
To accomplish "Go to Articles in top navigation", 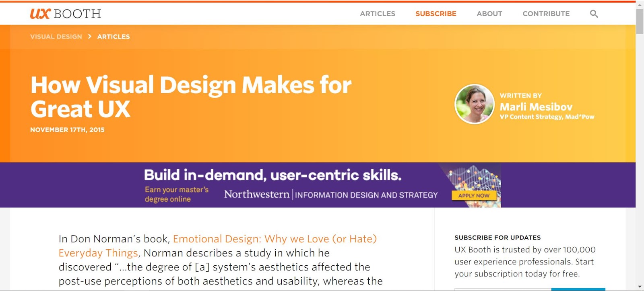I will pyautogui.click(x=378, y=14).
